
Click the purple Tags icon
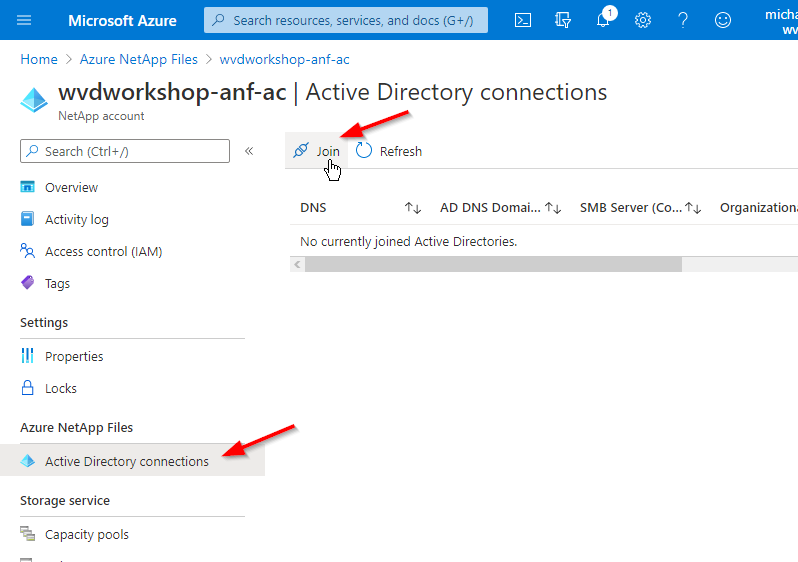pos(27,283)
